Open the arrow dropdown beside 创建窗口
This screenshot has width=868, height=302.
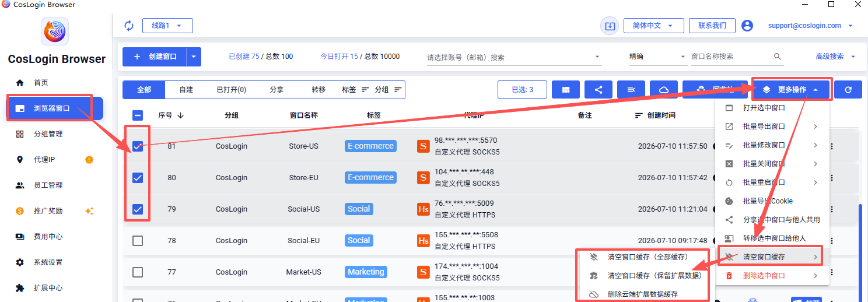[x=194, y=57]
